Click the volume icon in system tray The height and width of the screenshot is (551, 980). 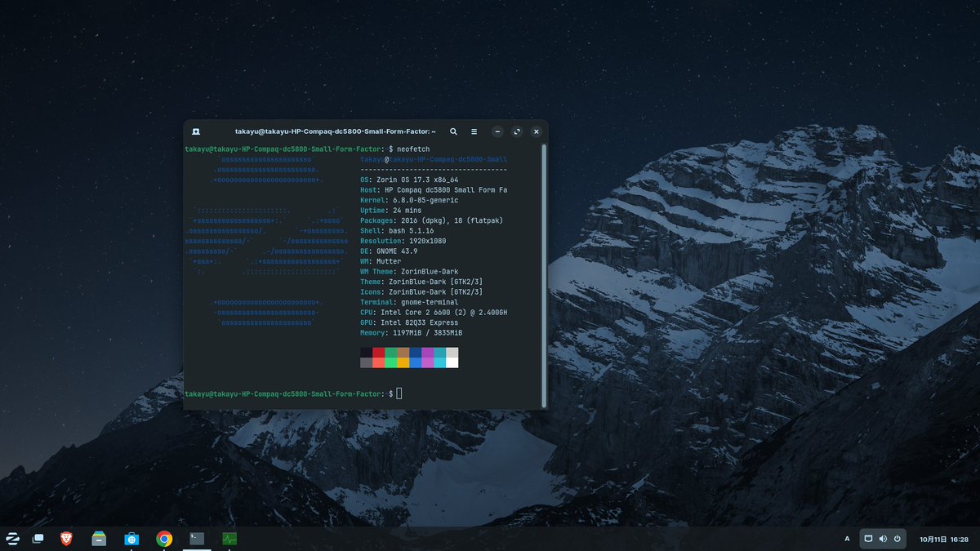click(x=883, y=539)
